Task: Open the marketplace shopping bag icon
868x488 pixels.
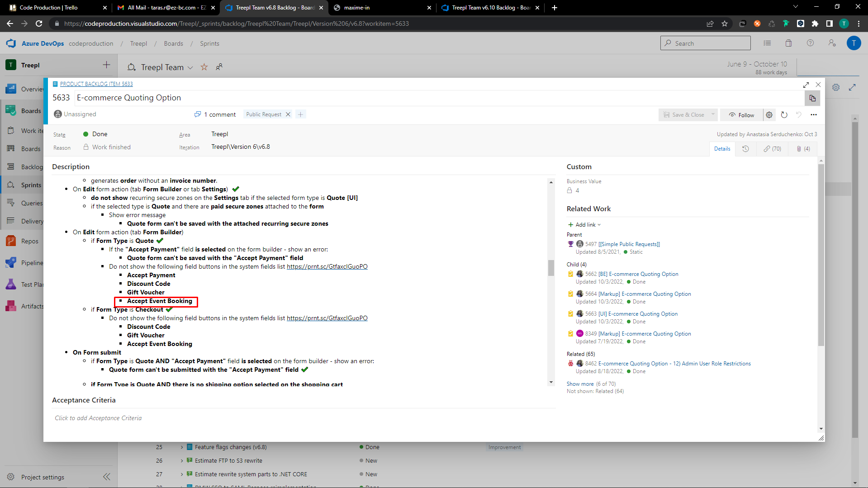Action: [788, 43]
